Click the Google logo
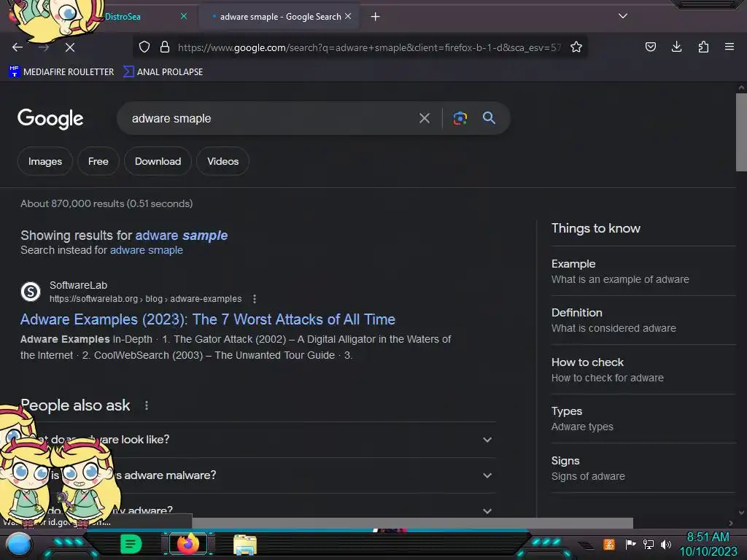Screen dimensions: 747x560 pyautogui.click(x=50, y=119)
